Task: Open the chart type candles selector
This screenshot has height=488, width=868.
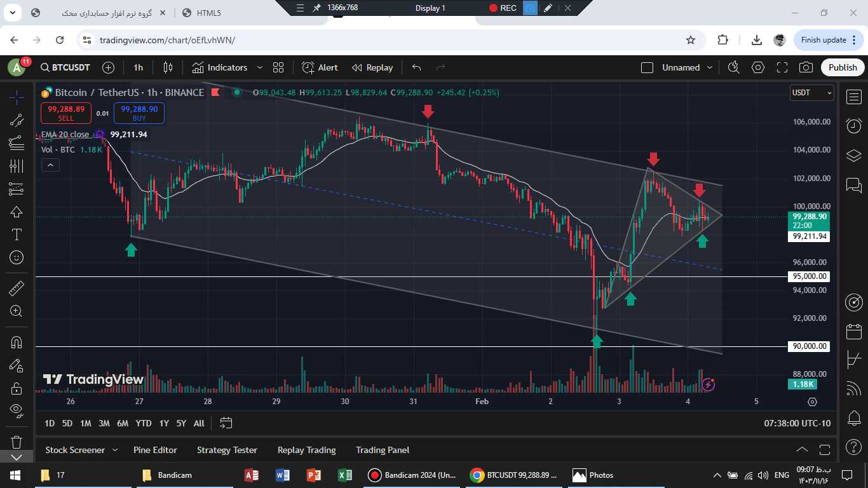Action: coord(168,67)
